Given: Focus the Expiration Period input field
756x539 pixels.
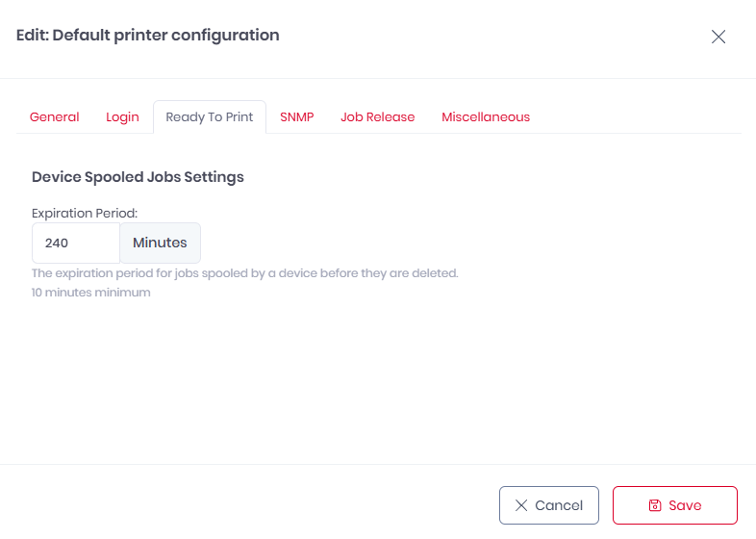Looking at the screenshot, I should pyautogui.click(x=76, y=243).
